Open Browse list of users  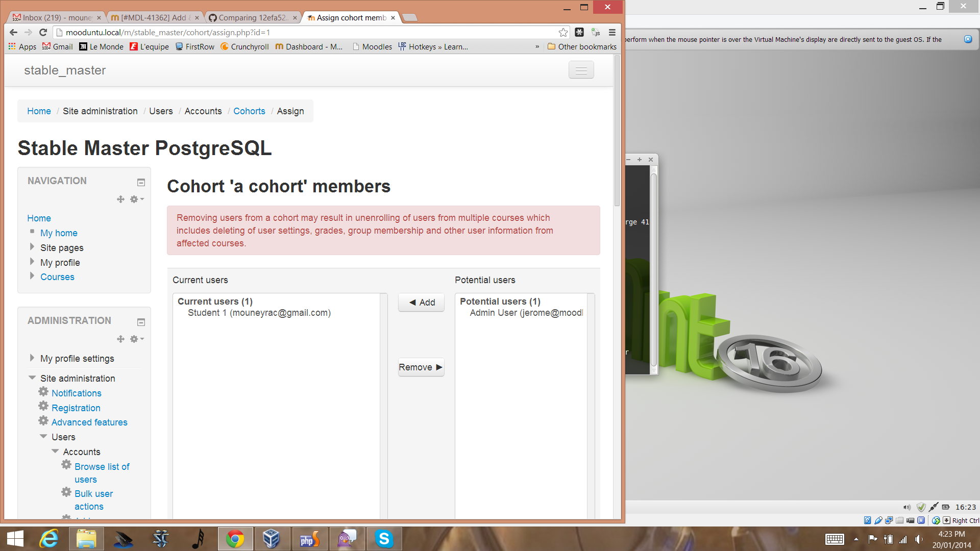[102, 473]
